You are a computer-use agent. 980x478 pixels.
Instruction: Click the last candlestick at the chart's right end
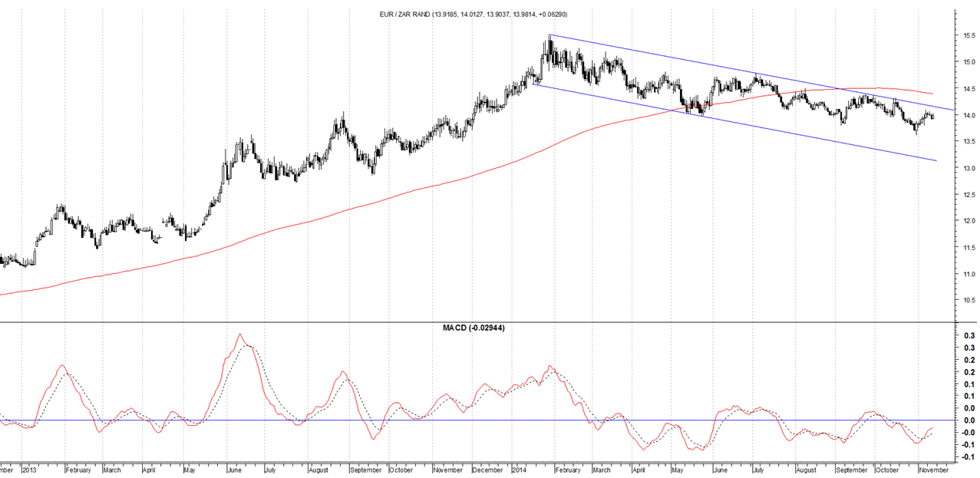pyautogui.click(x=932, y=116)
